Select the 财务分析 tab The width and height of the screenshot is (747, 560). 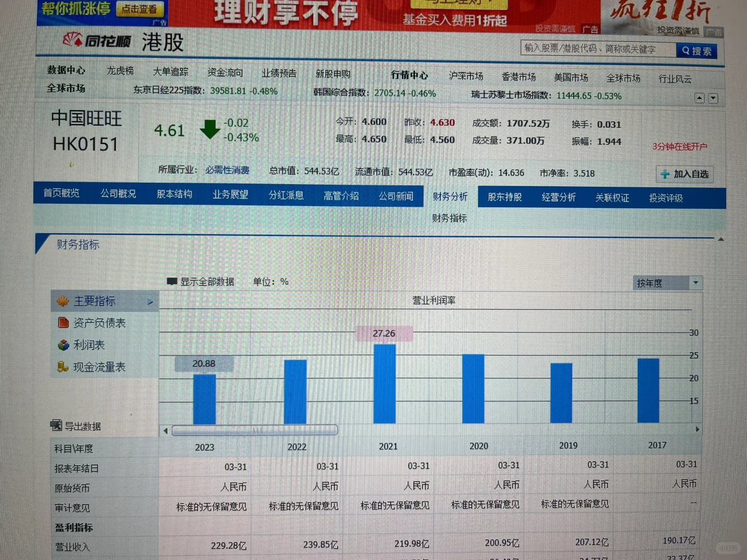click(450, 197)
